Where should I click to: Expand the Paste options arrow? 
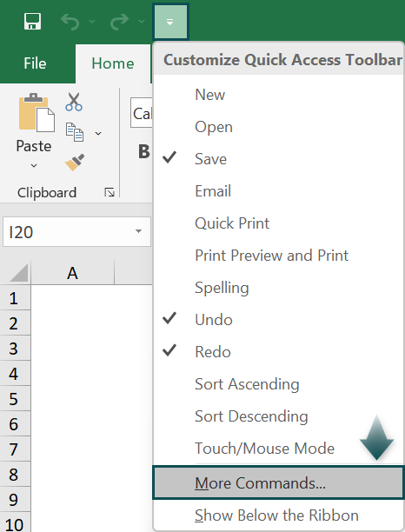coord(34,165)
